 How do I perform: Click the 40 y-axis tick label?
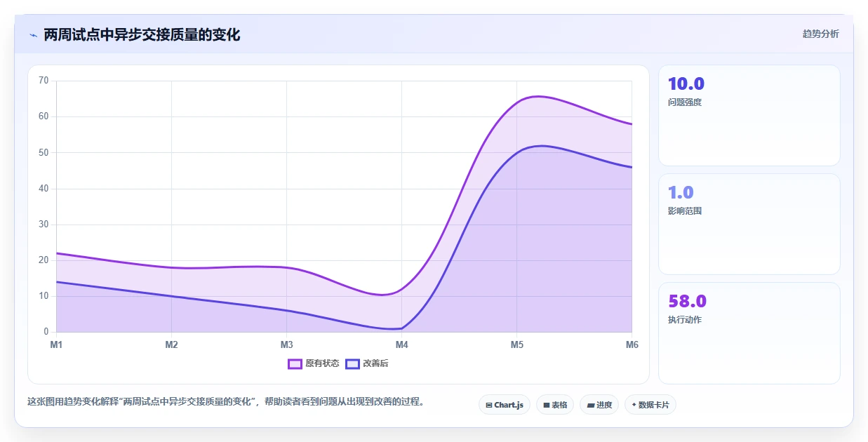44,188
